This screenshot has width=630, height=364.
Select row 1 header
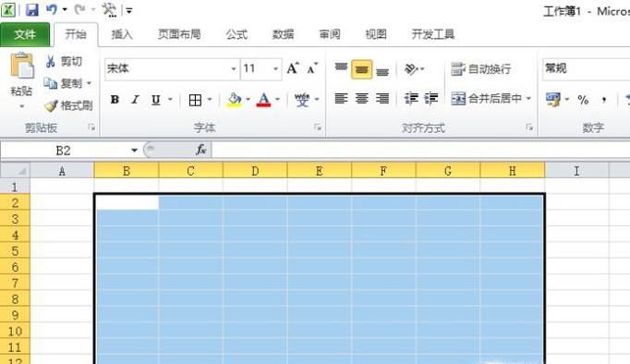click(15, 187)
